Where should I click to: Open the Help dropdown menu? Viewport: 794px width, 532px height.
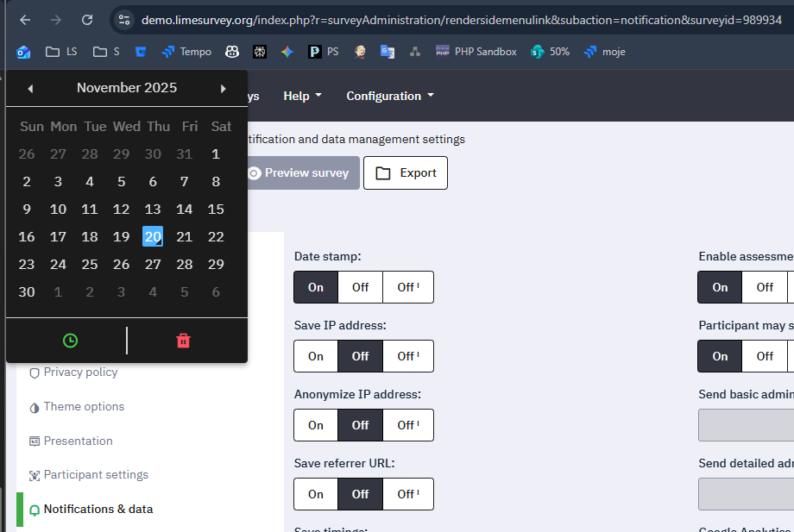[x=302, y=96]
